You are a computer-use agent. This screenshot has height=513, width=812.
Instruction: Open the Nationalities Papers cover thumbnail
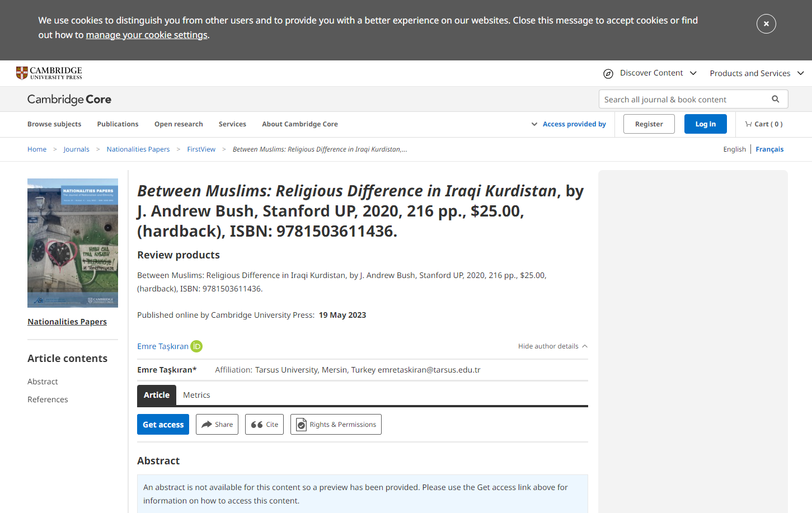pyautogui.click(x=73, y=243)
